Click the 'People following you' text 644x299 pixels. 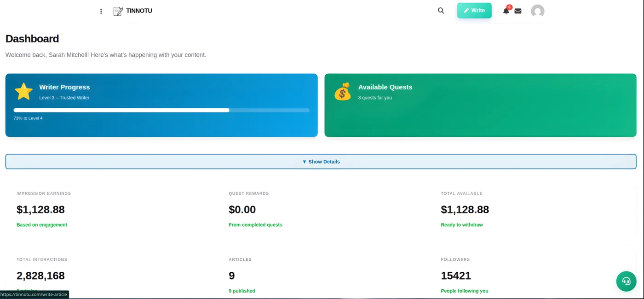(465, 291)
